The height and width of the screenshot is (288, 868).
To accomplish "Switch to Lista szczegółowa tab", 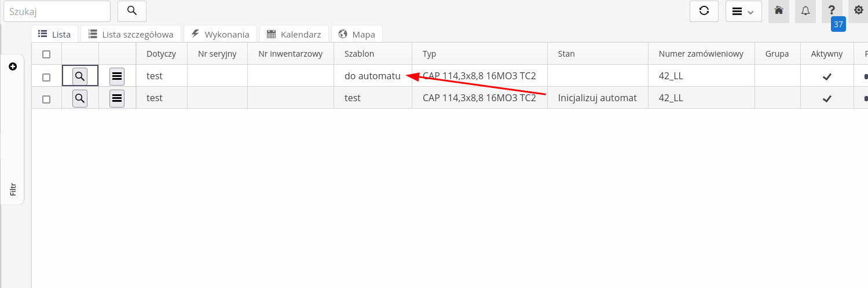I will (131, 34).
